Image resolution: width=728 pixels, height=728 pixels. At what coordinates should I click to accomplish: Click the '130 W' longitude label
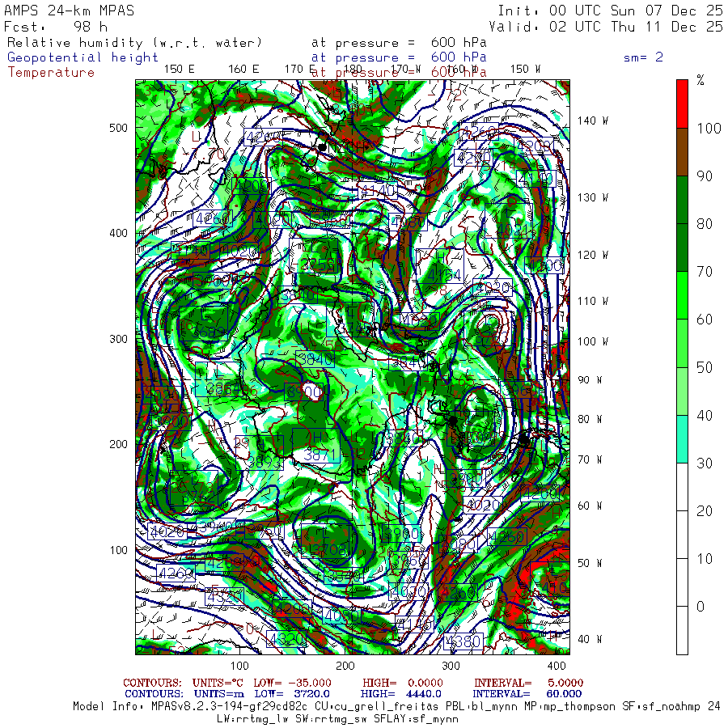pyautogui.click(x=593, y=198)
